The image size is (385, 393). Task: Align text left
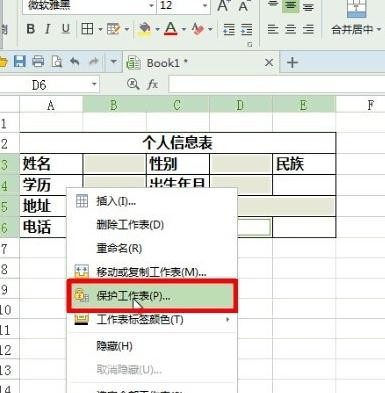pos(273,30)
